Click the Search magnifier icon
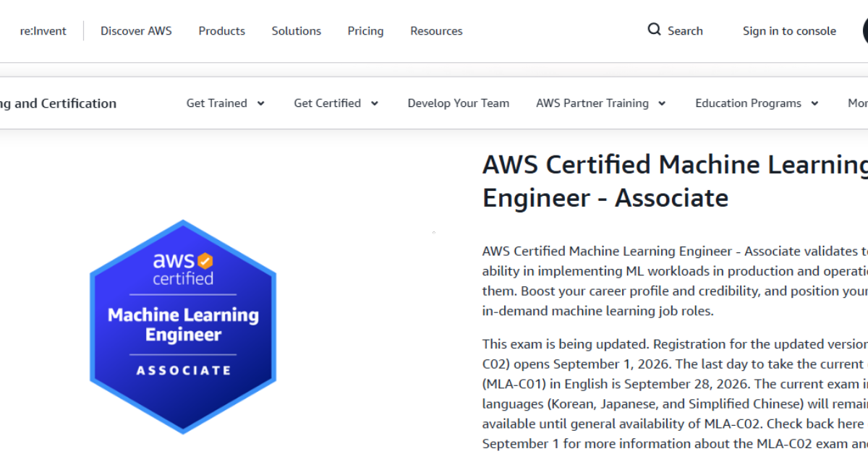 654,30
